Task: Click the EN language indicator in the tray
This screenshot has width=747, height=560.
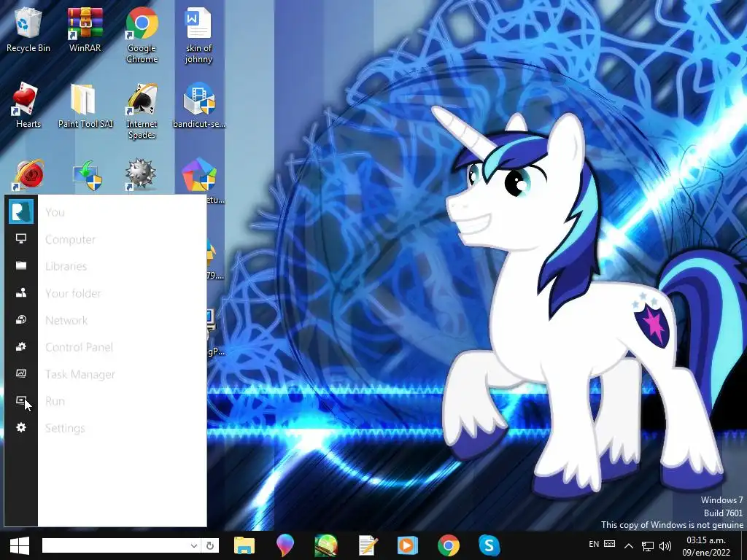Action: point(594,544)
